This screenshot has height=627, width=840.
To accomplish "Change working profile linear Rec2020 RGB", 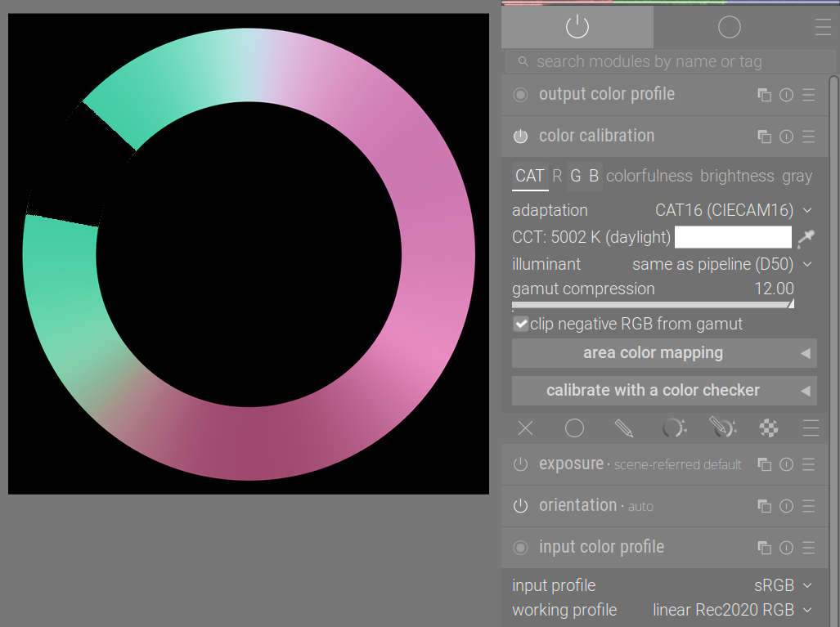I will click(732, 610).
